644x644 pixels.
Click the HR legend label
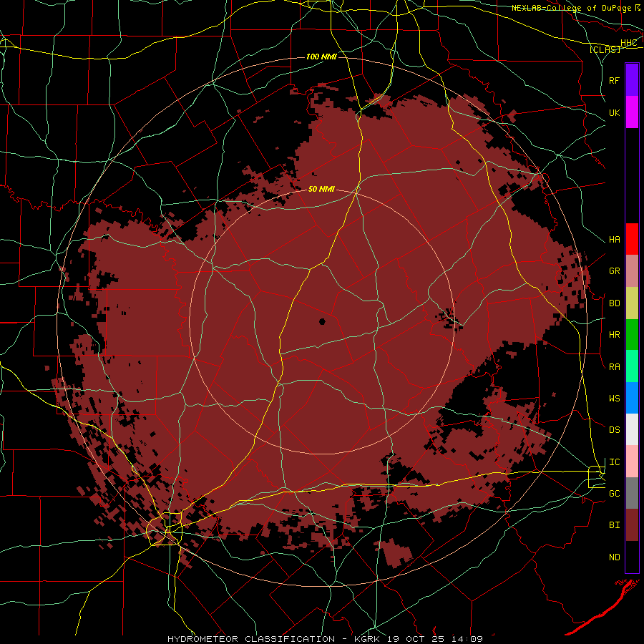click(x=614, y=335)
